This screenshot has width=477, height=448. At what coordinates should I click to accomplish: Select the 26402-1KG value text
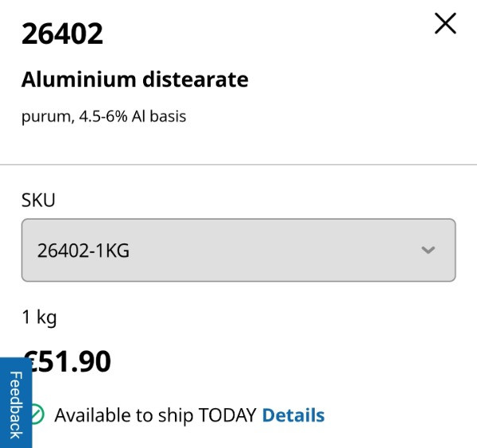click(83, 251)
